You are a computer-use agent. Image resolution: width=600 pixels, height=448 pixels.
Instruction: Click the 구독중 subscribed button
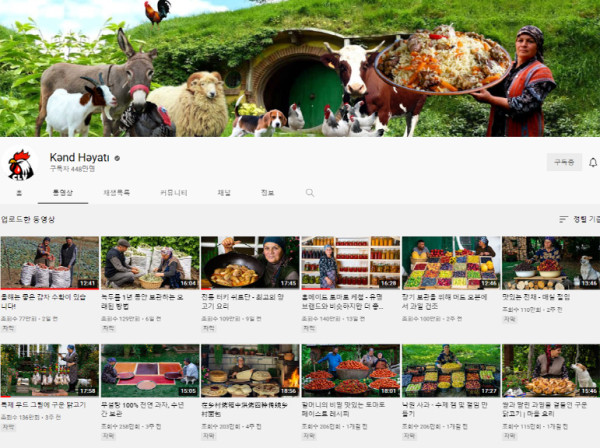click(564, 162)
